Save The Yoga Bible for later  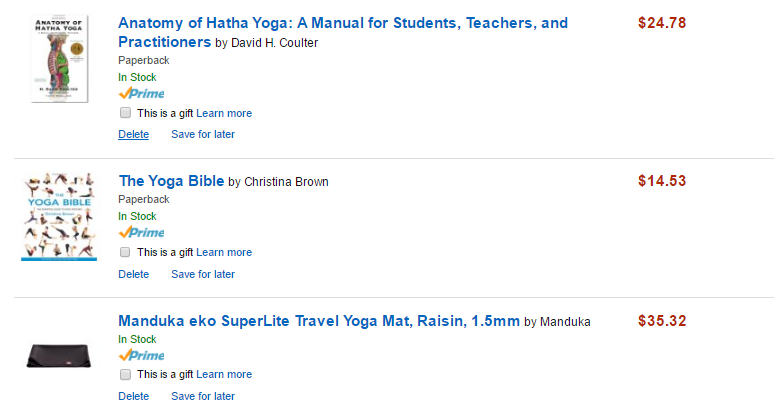(x=203, y=274)
